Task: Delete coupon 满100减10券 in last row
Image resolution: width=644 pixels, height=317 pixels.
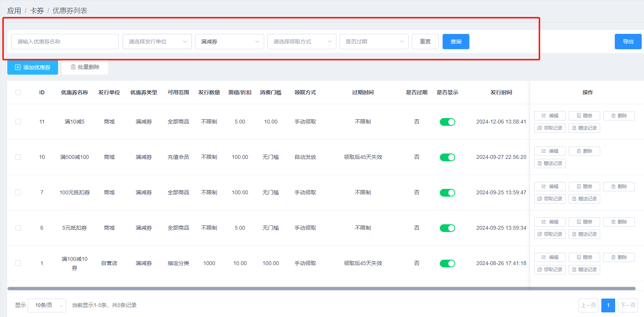Action: pyautogui.click(x=619, y=257)
